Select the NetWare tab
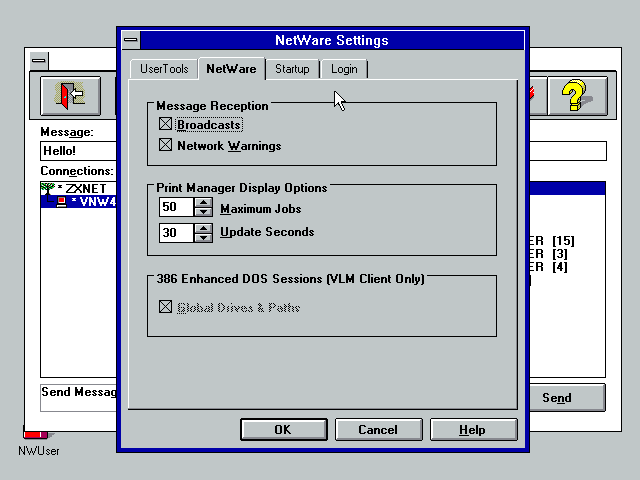Image resolution: width=640 pixels, height=480 pixels. [x=231, y=69]
